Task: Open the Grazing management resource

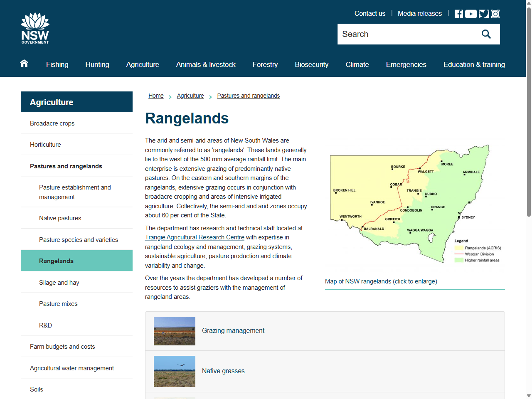Action: tap(233, 330)
